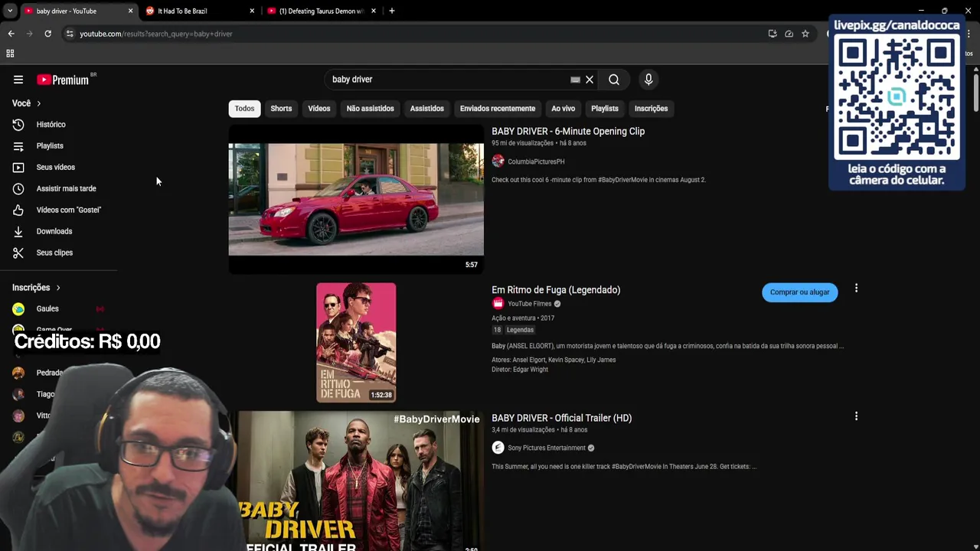
Task: Open Em Ritmo de Fuga (Legendado) title
Action: (556, 290)
